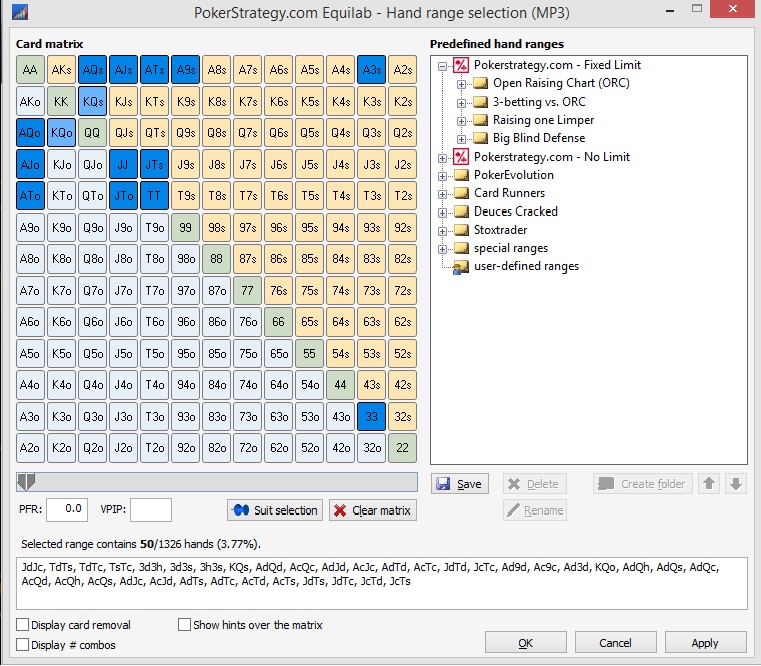Select the 72o hand cell

tap(248, 448)
